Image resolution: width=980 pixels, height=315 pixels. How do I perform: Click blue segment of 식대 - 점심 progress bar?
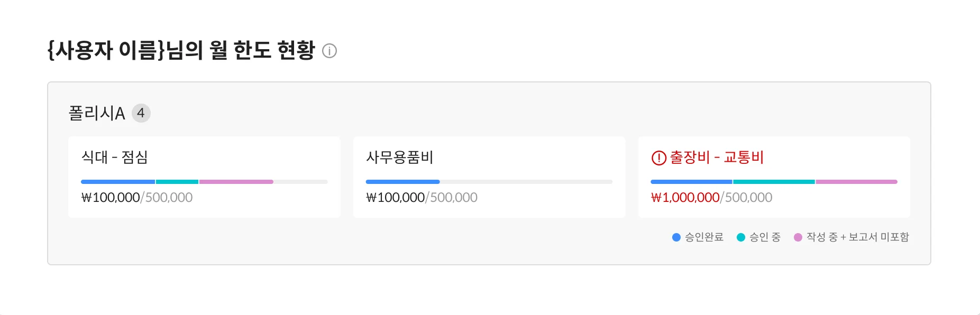tap(118, 182)
